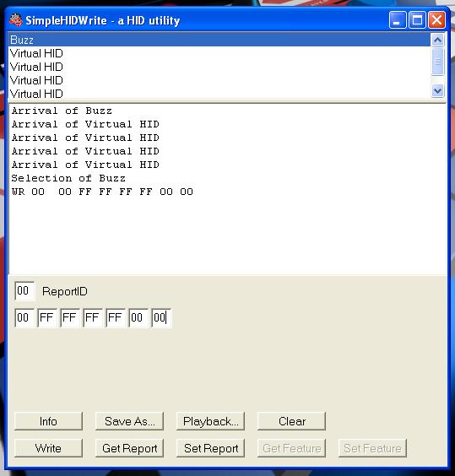
Task: Open the Playback... dialog button
Action: [x=210, y=421]
